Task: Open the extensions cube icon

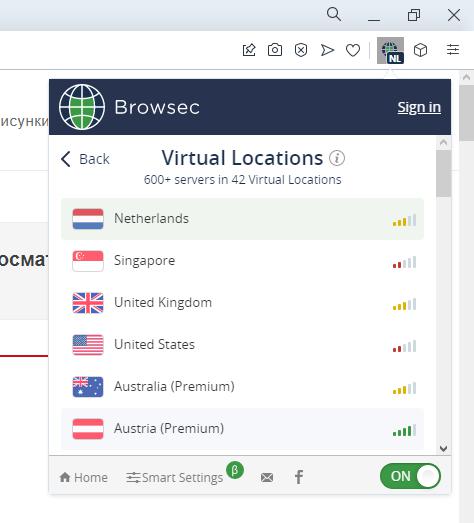Action: click(x=420, y=50)
